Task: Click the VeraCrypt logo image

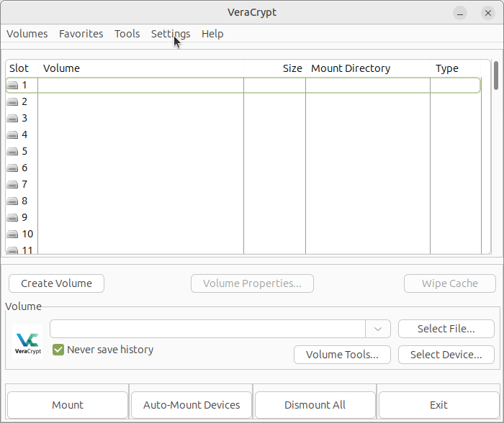Action: pos(27,341)
